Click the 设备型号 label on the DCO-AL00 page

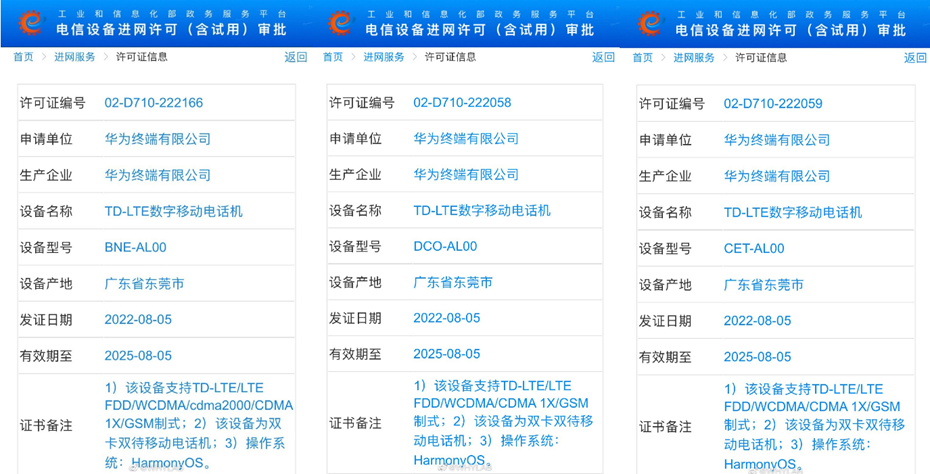pyautogui.click(x=355, y=247)
